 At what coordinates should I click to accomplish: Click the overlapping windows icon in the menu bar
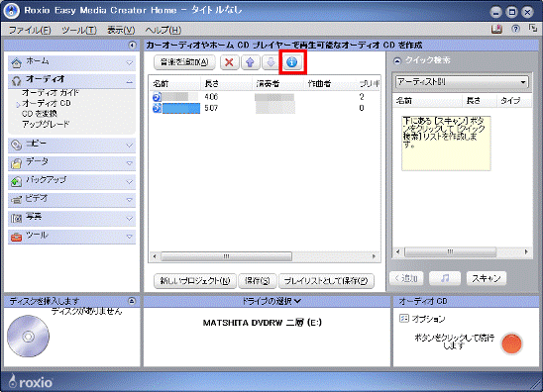pos(533,29)
